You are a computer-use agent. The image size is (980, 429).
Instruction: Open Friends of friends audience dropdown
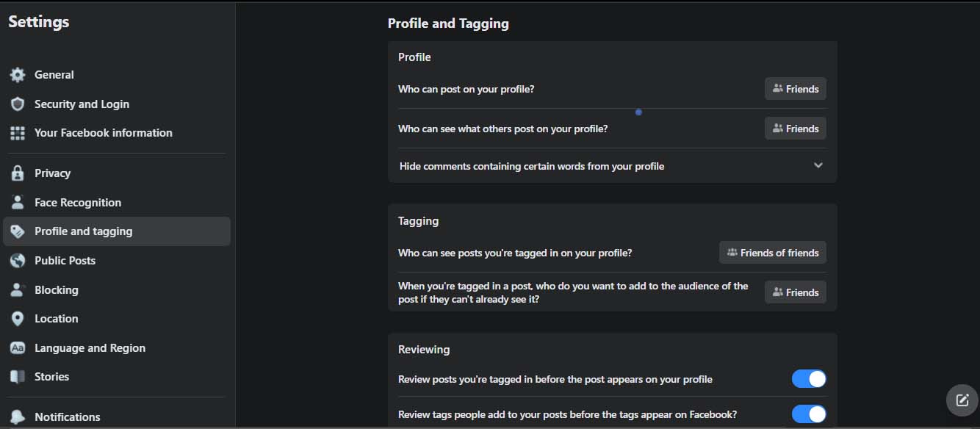click(772, 253)
